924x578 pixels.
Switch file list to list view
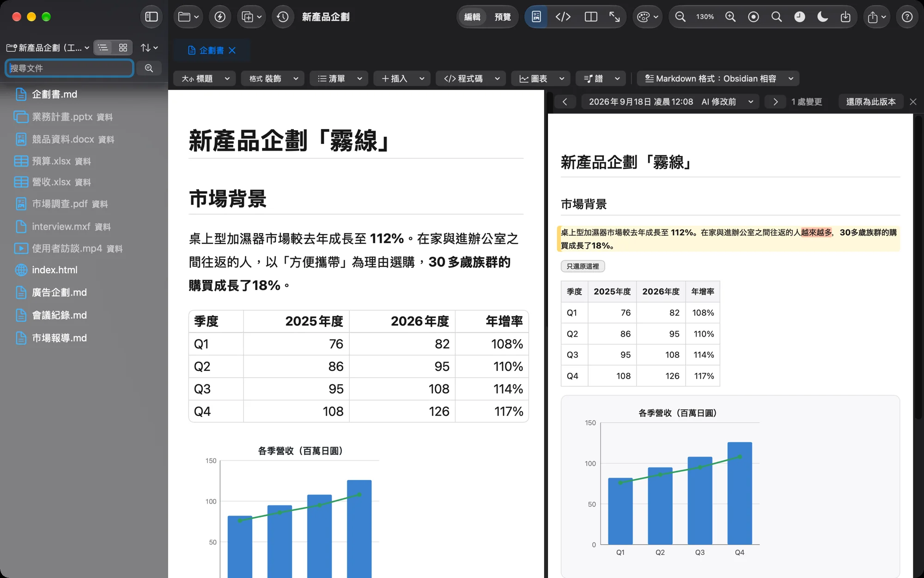coord(103,48)
